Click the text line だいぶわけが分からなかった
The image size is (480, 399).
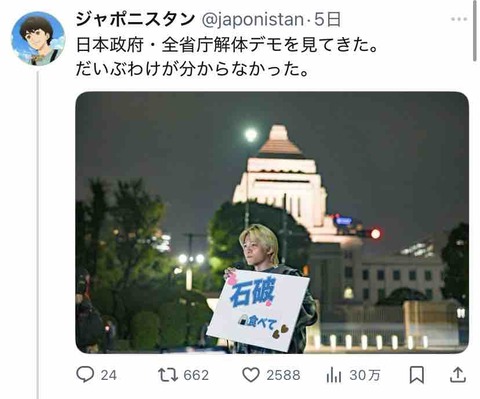coord(192,69)
